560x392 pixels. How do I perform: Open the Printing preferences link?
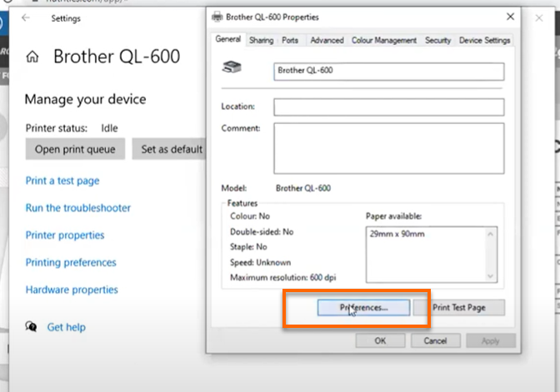71,262
